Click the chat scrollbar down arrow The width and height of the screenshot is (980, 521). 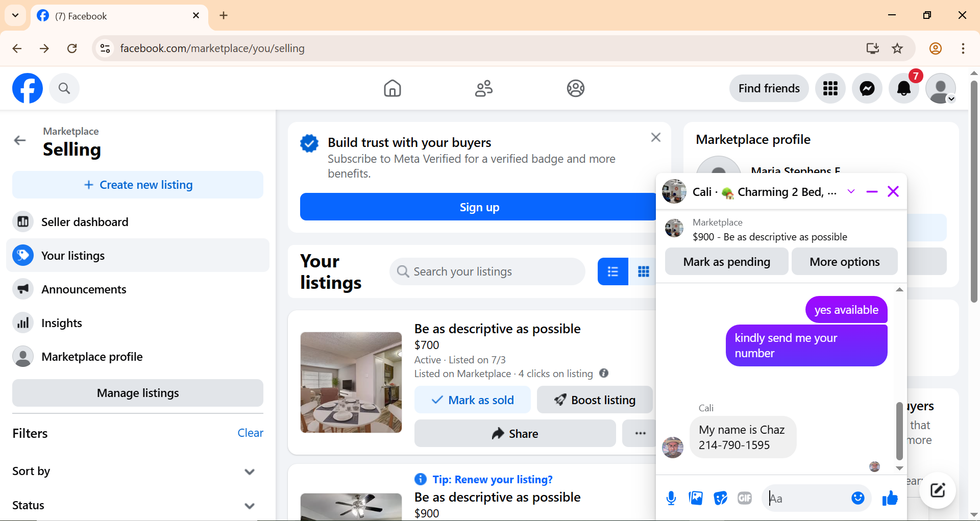[x=899, y=468]
